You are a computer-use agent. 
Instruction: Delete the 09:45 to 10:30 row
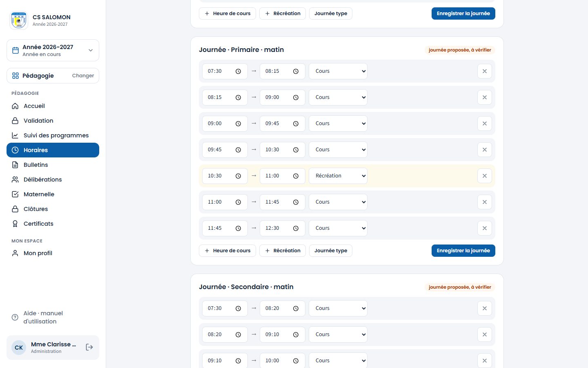click(x=485, y=150)
